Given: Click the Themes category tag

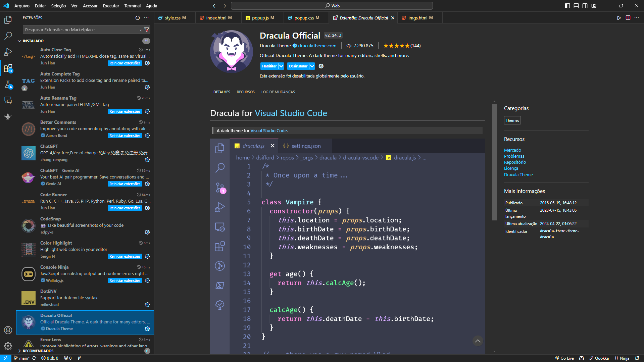Looking at the screenshot, I should click(512, 120).
